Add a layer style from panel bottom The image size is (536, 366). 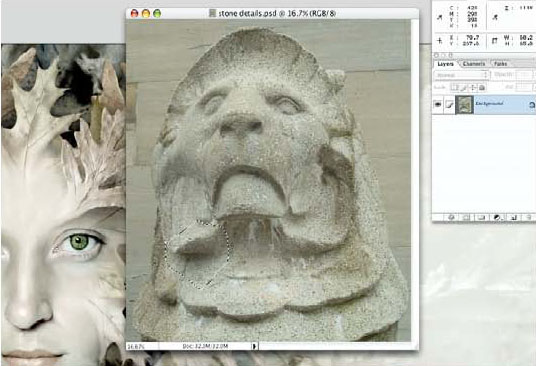click(x=451, y=217)
